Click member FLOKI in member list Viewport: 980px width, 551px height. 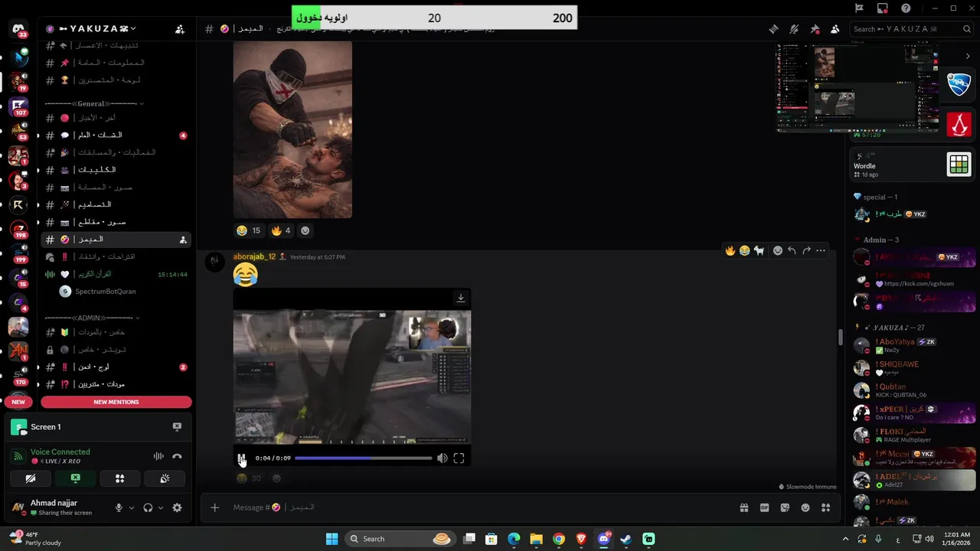[x=913, y=435]
